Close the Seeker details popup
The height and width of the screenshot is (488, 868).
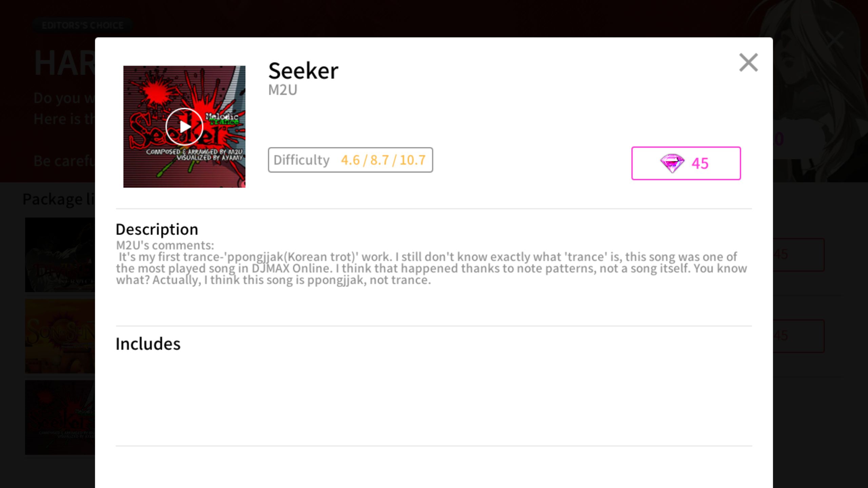click(x=748, y=63)
